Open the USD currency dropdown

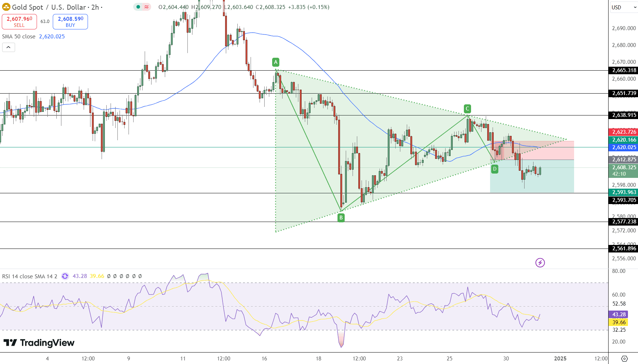point(624,7)
